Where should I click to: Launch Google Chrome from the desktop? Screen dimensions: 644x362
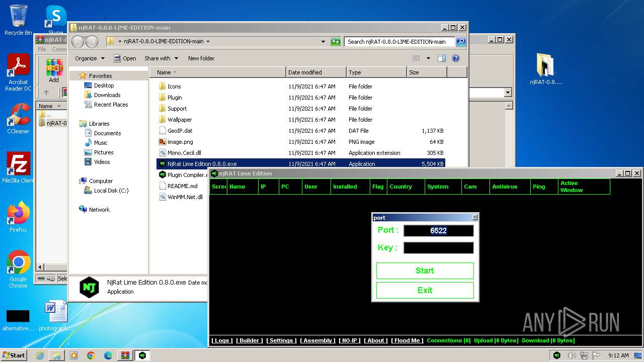(18, 269)
